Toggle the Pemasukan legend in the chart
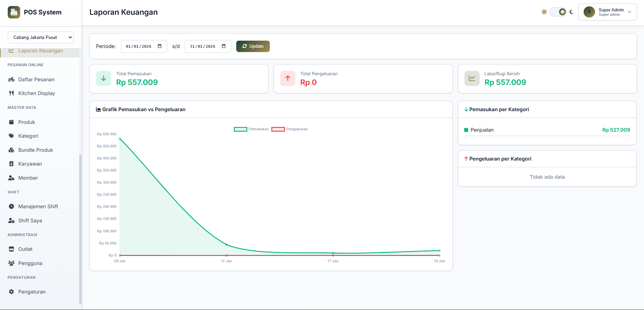The image size is (644, 310). [x=251, y=129]
